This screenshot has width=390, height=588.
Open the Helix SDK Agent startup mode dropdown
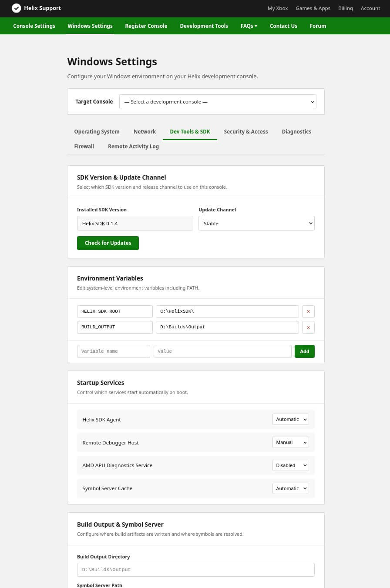[290, 419]
